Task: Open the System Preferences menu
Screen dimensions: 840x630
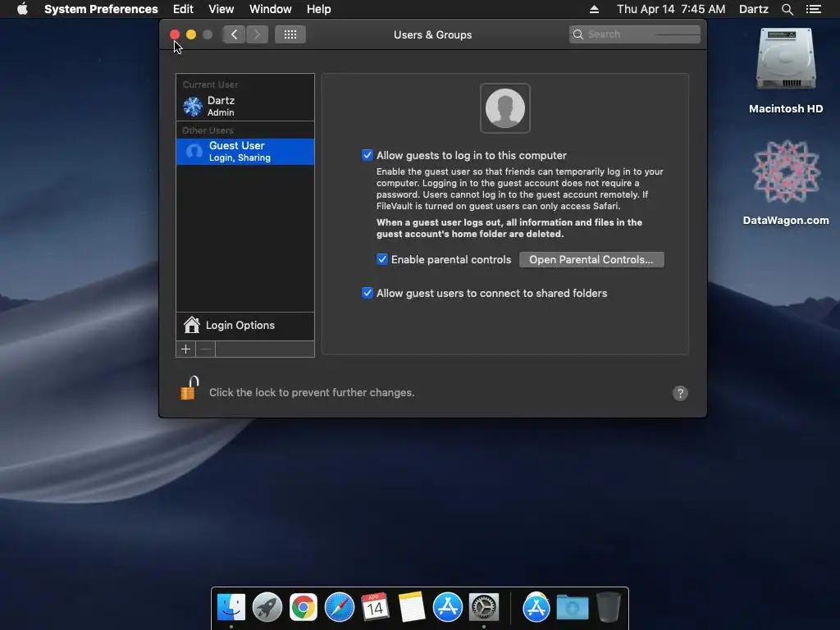Action: 101,9
